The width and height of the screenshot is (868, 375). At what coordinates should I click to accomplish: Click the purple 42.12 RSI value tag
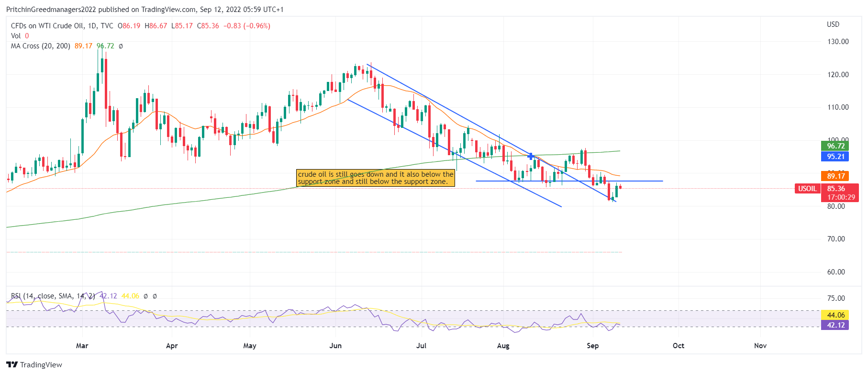[835, 325]
